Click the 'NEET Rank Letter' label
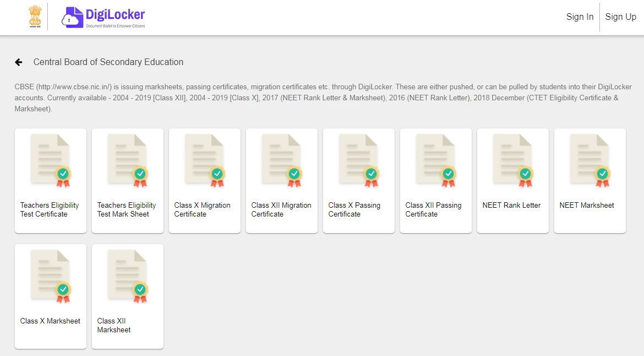The height and width of the screenshot is (356, 644). coord(511,205)
